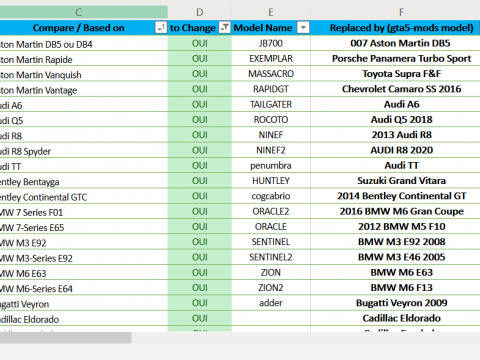480x360 pixels.
Task: Open the Model Name filter dropdown arrow
Action: click(303, 27)
